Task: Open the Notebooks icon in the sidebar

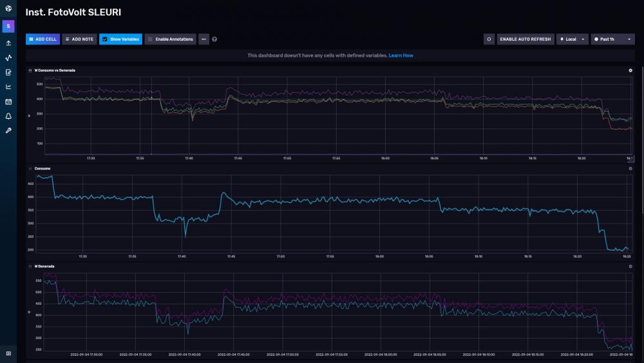Action: click(x=8, y=72)
